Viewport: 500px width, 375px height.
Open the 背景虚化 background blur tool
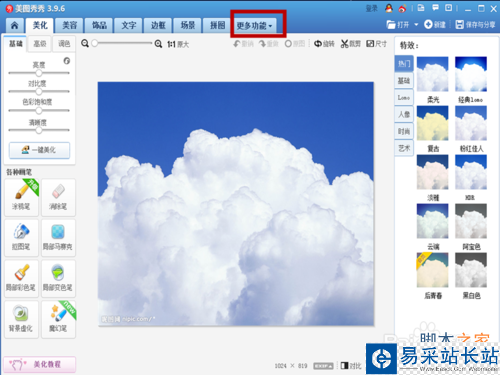point(22,319)
